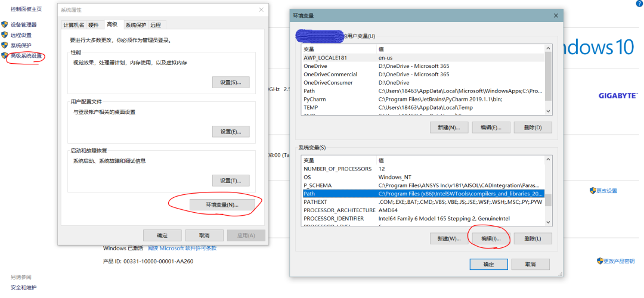
Task: Open 设备管理器 link in left sidebar
Action: point(23,24)
